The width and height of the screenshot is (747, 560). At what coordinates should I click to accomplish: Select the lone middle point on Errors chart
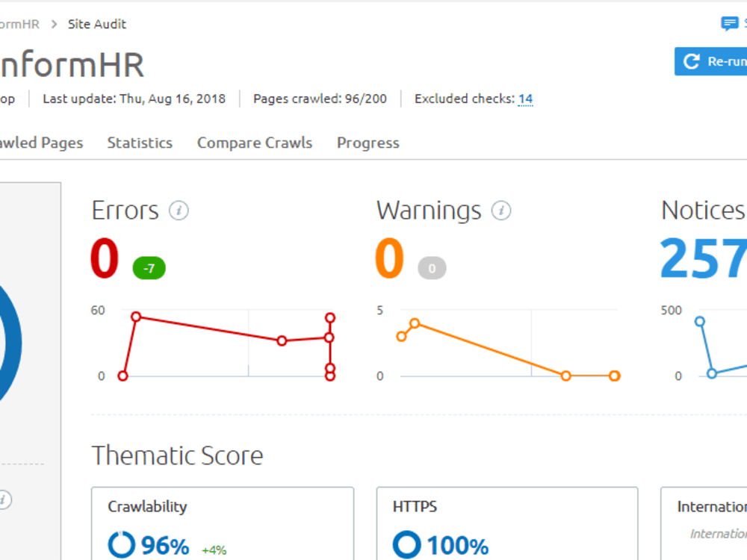[x=282, y=341]
